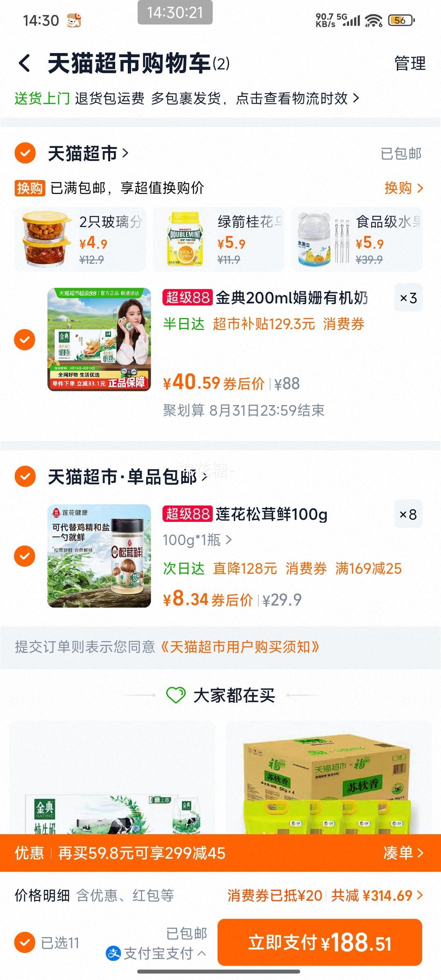Tap the green heart icon

point(176,695)
